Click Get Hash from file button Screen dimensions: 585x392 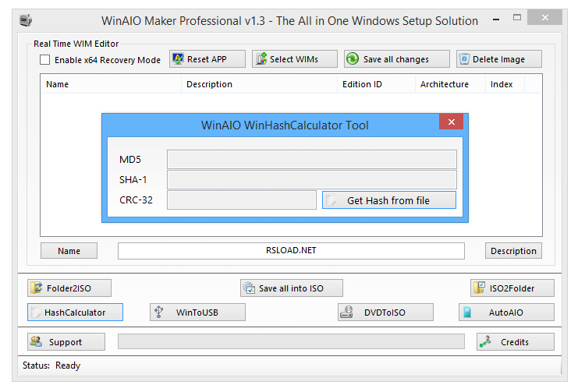pyautogui.click(x=388, y=200)
